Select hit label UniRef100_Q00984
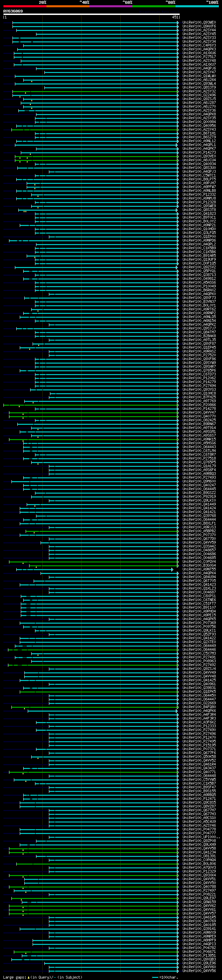 coord(199,122)
